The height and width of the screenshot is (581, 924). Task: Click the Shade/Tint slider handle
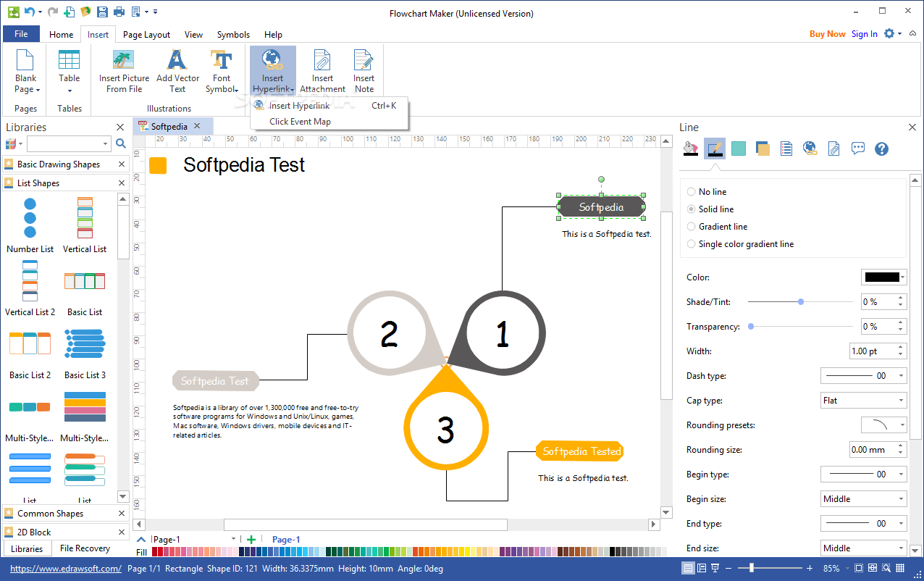point(801,301)
